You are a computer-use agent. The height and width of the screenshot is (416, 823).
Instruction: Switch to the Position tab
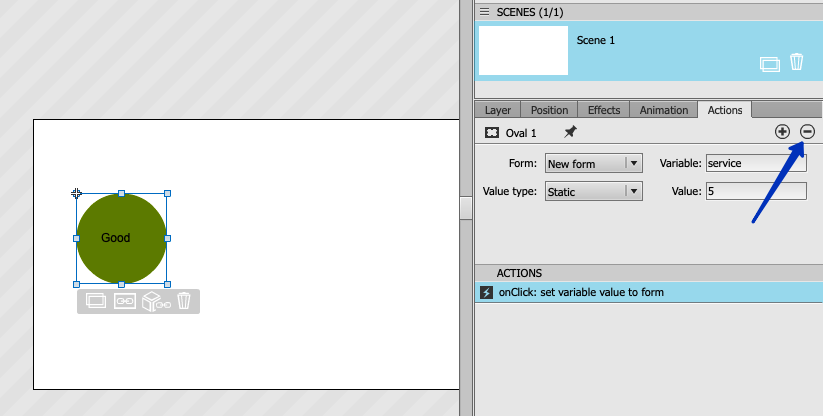549,110
